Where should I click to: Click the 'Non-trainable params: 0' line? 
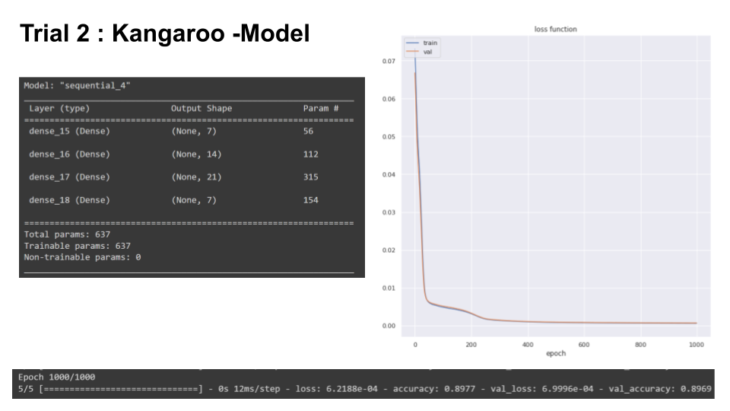coord(82,256)
